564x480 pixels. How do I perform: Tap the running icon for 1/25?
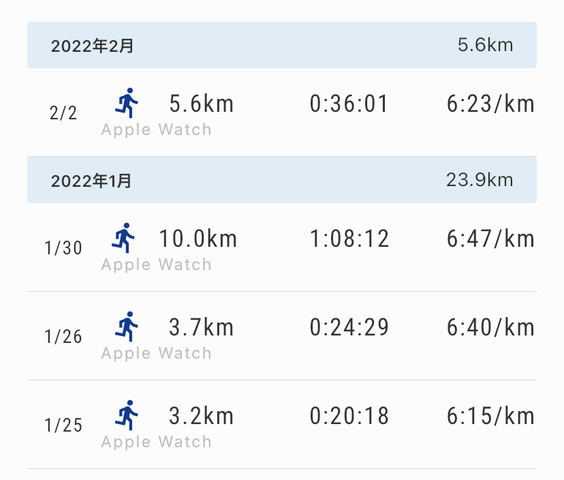[x=126, y=415]
